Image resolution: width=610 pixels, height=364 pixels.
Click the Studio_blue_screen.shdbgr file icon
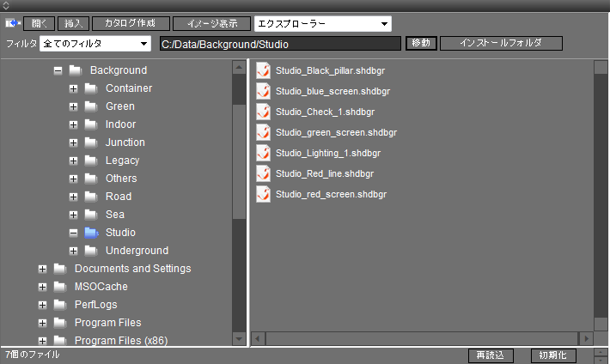point(264,91)
